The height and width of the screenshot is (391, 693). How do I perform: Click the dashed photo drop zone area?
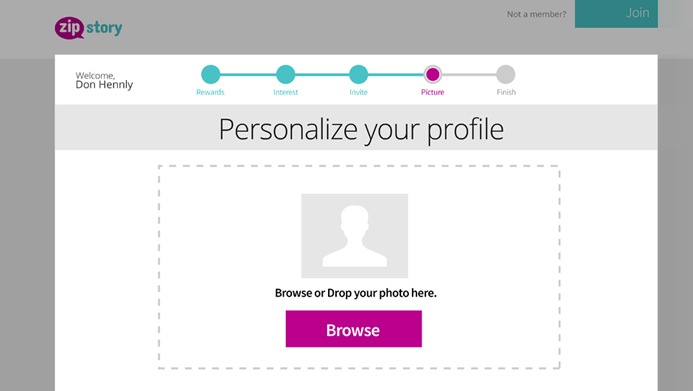[x=359, y=267]
